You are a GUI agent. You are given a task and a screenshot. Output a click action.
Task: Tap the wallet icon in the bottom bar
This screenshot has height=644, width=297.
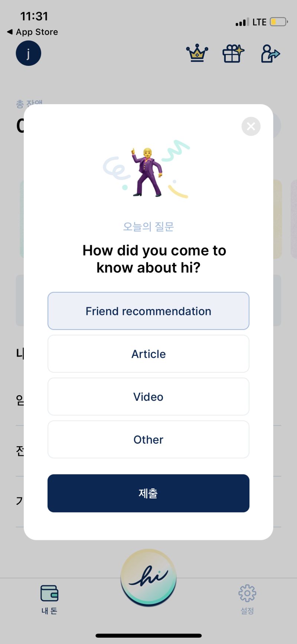tap(49, 593)
